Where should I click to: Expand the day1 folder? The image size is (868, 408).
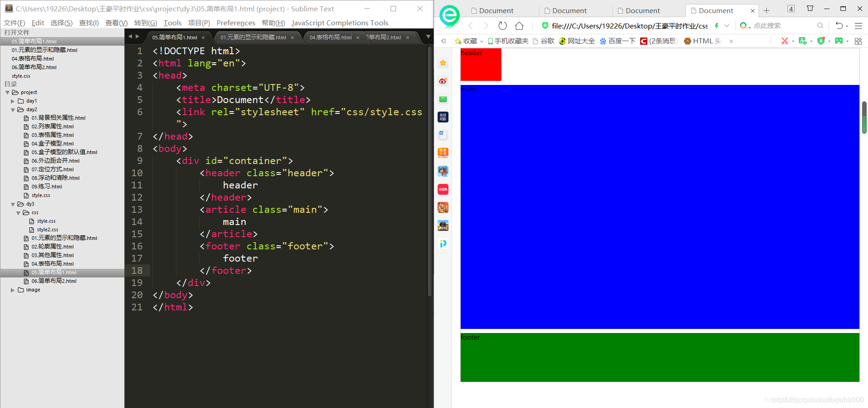(x=13, y=101)
